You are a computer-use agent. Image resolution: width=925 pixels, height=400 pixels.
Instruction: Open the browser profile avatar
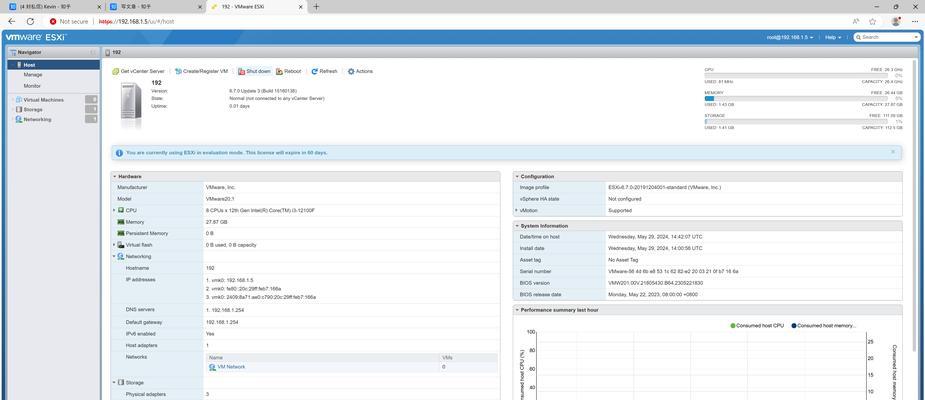click(896, 21)
